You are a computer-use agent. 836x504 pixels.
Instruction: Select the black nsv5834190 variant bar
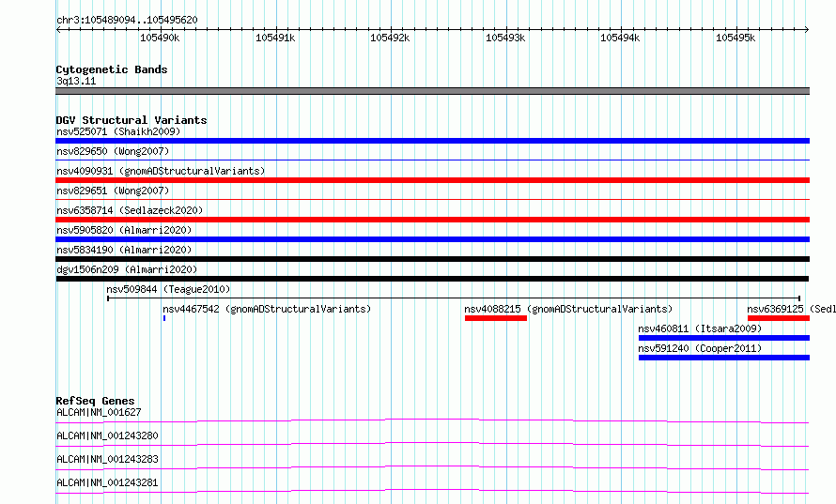(432, 259)
